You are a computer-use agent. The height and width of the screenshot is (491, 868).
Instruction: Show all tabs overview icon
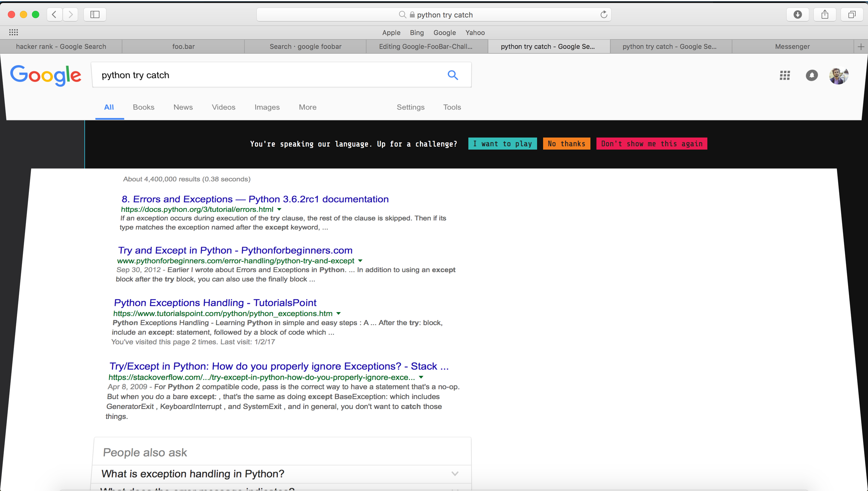851,14
